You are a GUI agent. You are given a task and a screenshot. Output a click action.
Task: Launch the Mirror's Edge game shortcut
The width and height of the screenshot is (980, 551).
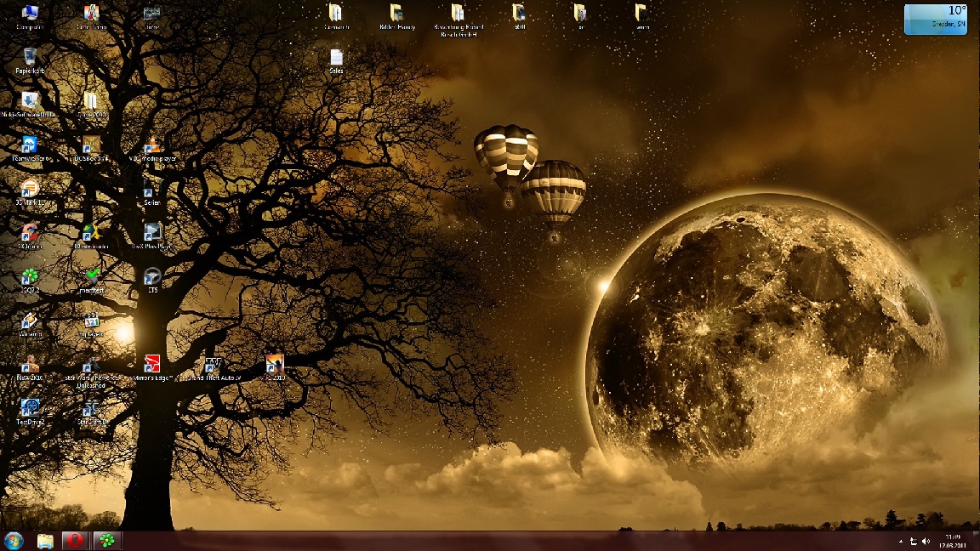[152, 365]
